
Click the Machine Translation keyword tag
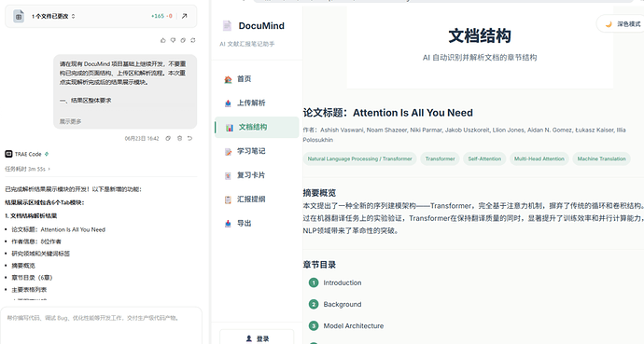[602, 158]
